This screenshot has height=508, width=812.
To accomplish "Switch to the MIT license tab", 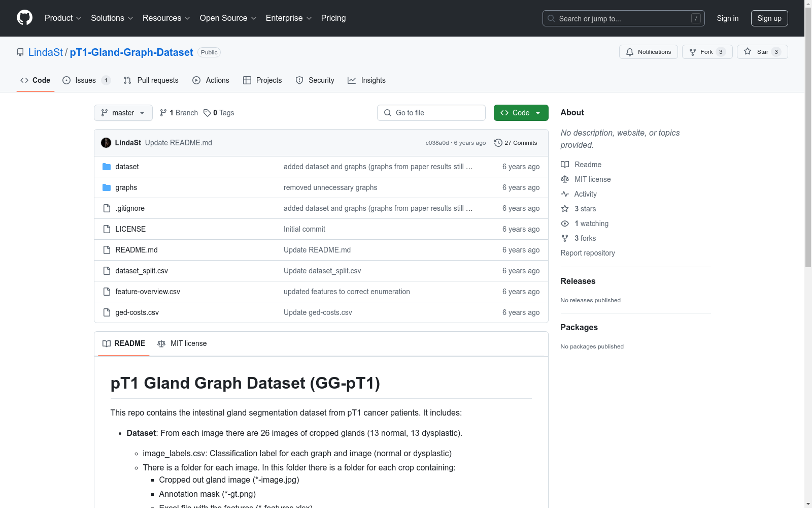I will point(182,343).
